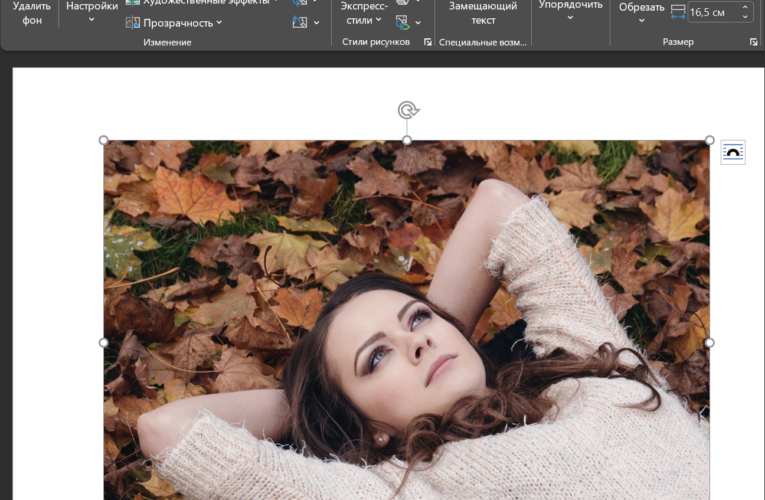Image resolution: width=765 pixels, height=500 pixels.
Task: Select the autumn leaves woman picture
Action: (406, 320)
